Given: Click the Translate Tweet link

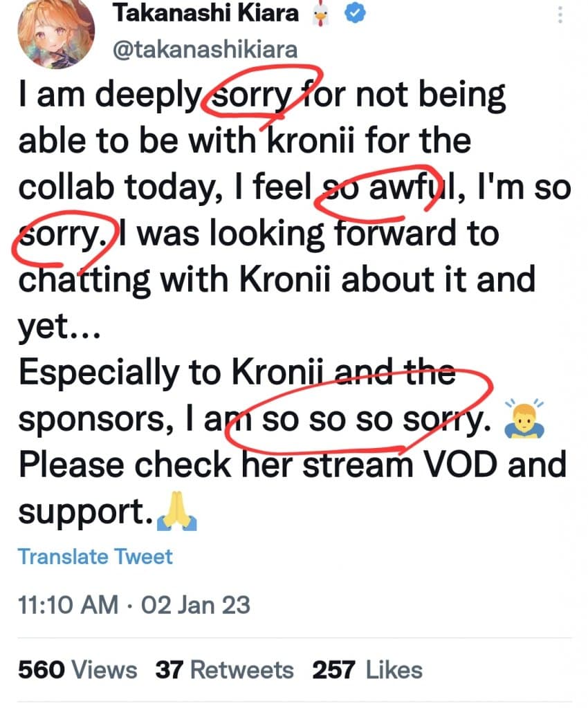Looking at the screenshot, I should [95, 557].
